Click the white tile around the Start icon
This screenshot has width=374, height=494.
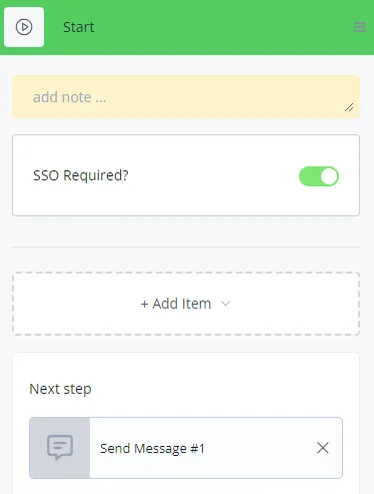pyautogui.click(x=24, y=27)
